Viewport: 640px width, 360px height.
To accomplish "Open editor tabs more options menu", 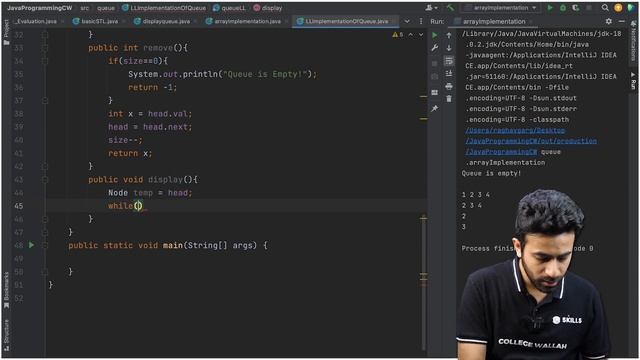I will (421, 21).
